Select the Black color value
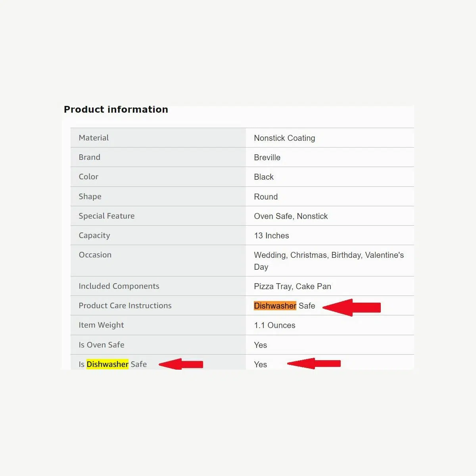Image resolution: width=476 pixels, height=476 pixels. pos(264,177)
